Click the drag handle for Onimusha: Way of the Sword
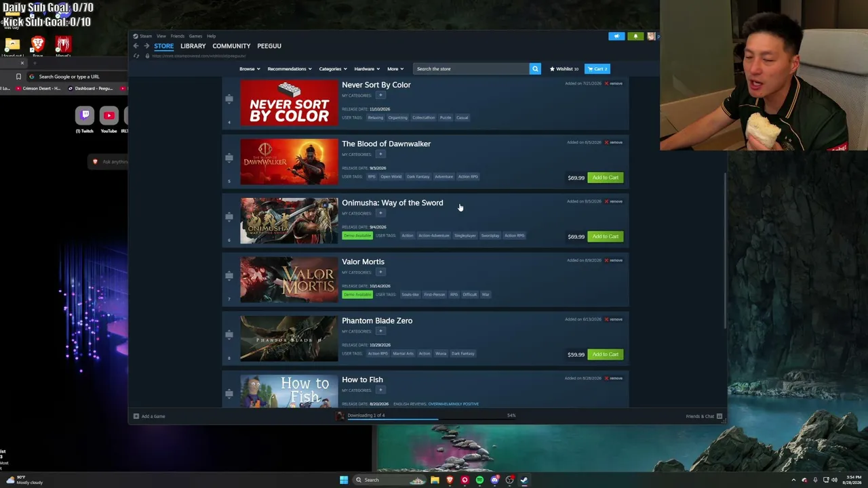This screenshot has width=868, height=488. [x=229, y=216]
